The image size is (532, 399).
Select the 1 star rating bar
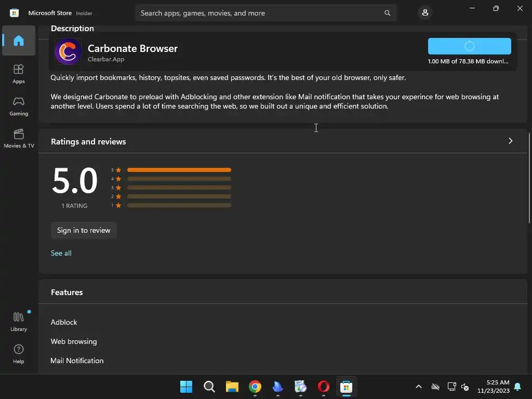pos(179,205)
